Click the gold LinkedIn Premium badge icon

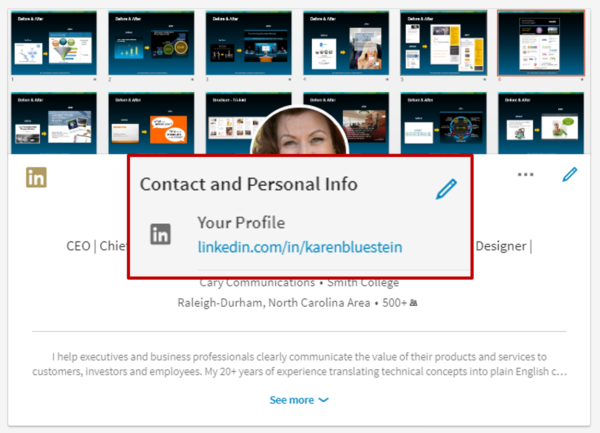[36, 177]
